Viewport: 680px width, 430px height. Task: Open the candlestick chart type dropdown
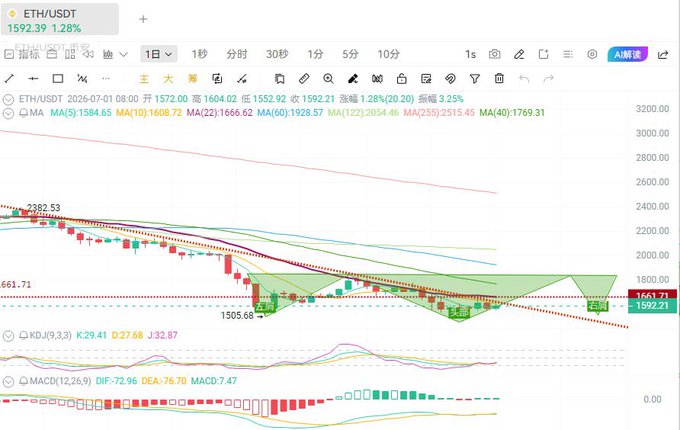(x=115, y=54)
